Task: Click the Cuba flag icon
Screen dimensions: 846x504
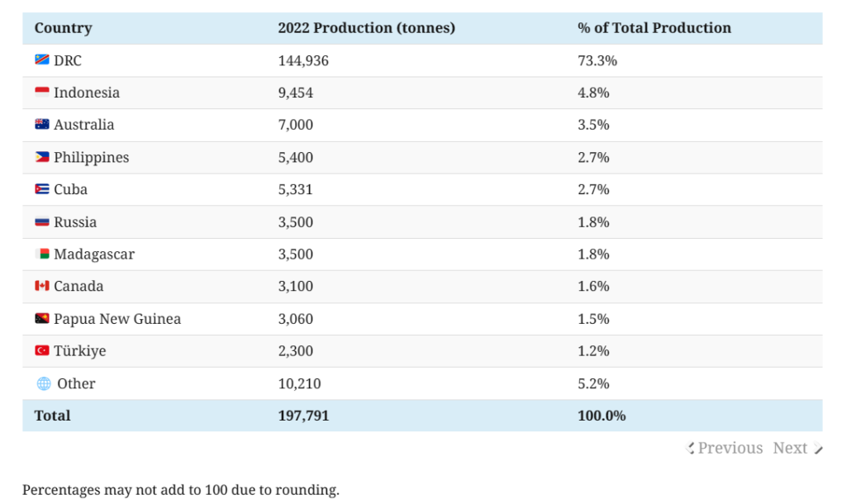Action: [42, 189]
